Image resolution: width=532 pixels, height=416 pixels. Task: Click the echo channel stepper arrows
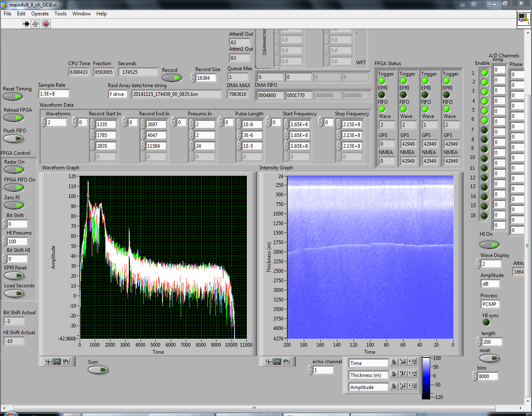coord(310,370)
